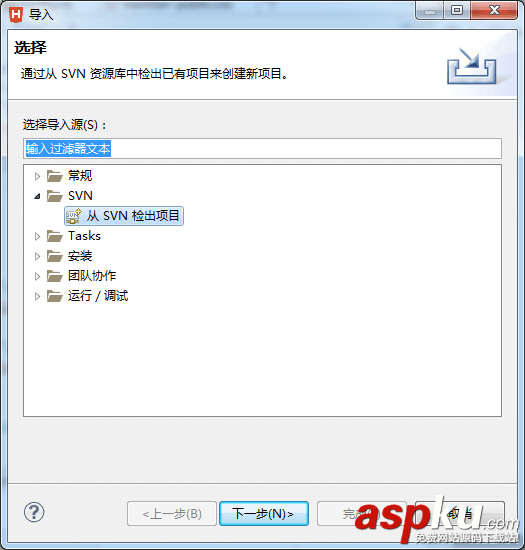Click the 团队协作 folder icon
525x550 pixels.
click(55, 276)
